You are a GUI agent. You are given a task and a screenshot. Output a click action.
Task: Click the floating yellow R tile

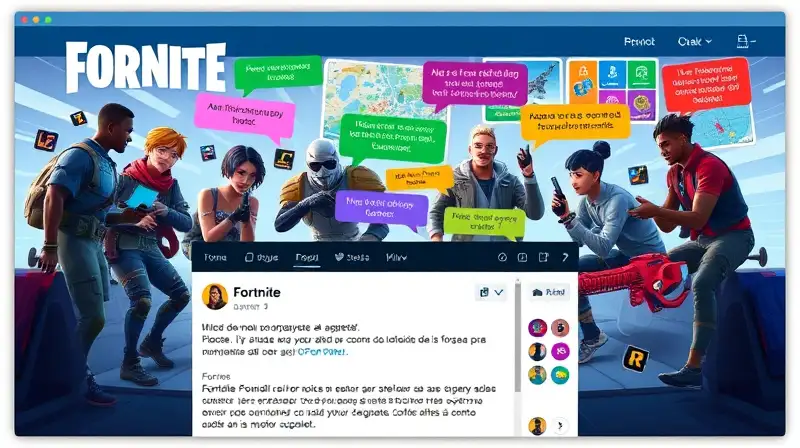tap(635, 359)
